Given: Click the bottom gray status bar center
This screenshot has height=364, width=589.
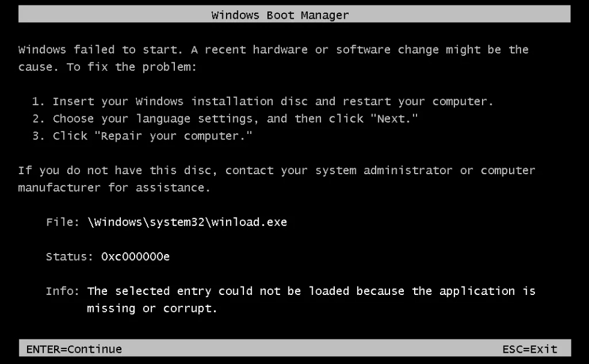Looking at the screenshot, I should tap(295, 348).
